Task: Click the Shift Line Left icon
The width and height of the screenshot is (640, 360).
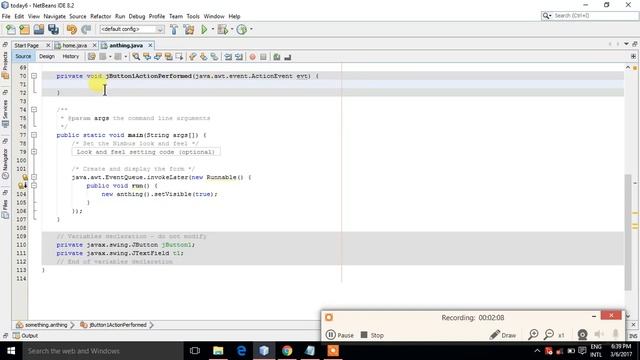Action: (x=228, y=57)
